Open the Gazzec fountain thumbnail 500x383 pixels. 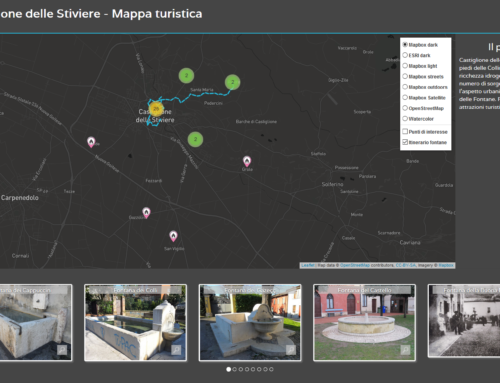coord(250,322)
